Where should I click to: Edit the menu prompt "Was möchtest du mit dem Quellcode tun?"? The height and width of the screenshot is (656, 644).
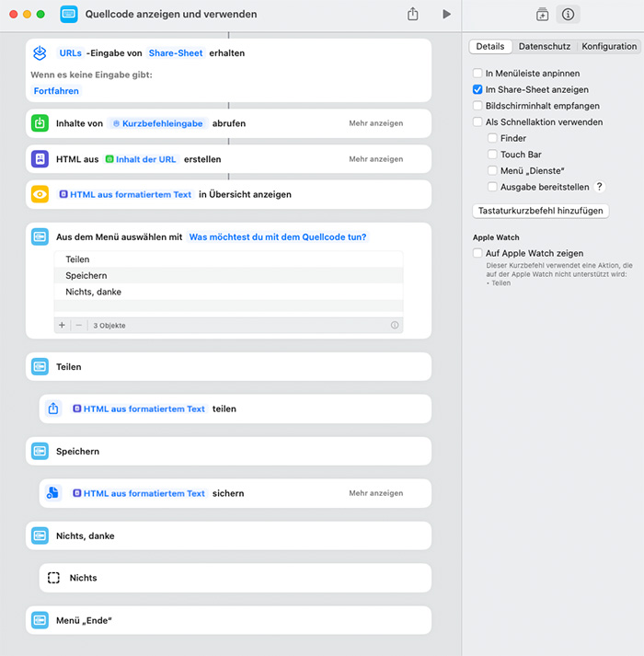(x=277, y=236)
